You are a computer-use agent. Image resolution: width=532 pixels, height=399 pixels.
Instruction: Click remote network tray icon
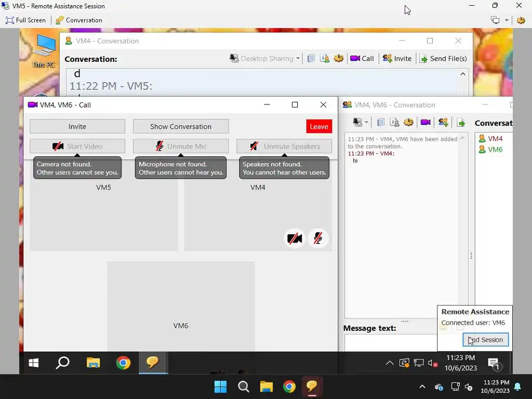tap(419, 363)
